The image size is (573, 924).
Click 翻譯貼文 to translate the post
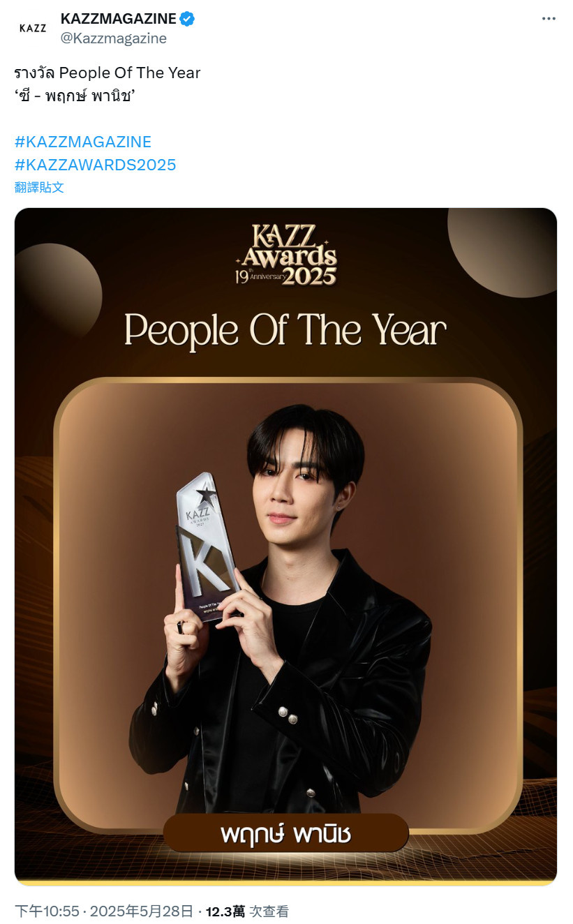(x=39, y=187)
